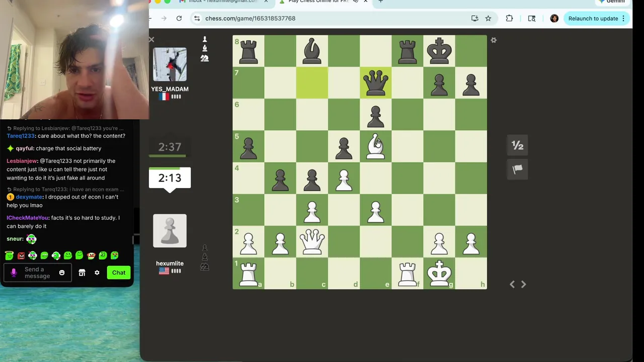This screenshot has width=644, height=362.
Task: Open sneur username in chat
Action: coord(15,239)
